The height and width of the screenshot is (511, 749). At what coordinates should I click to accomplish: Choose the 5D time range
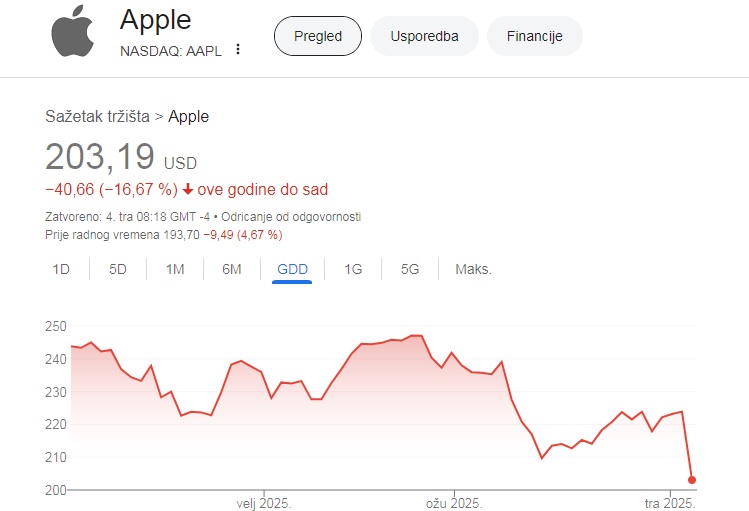tap(118, 269)
